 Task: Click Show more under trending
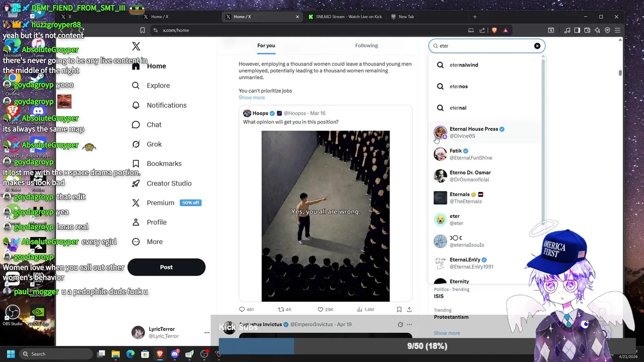point(447,333)
